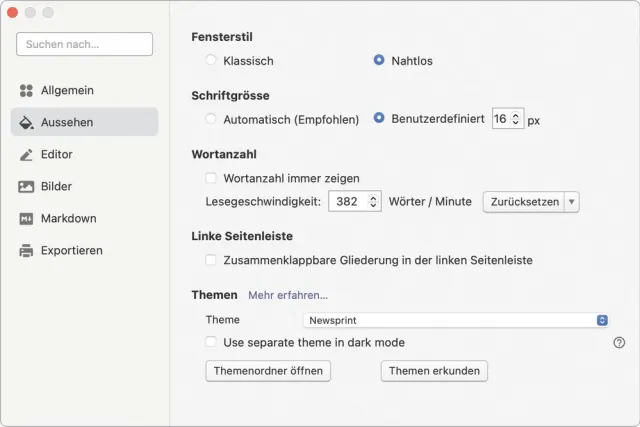
Task: Click the Bilder picture icon
Action: tap(27, 186)
